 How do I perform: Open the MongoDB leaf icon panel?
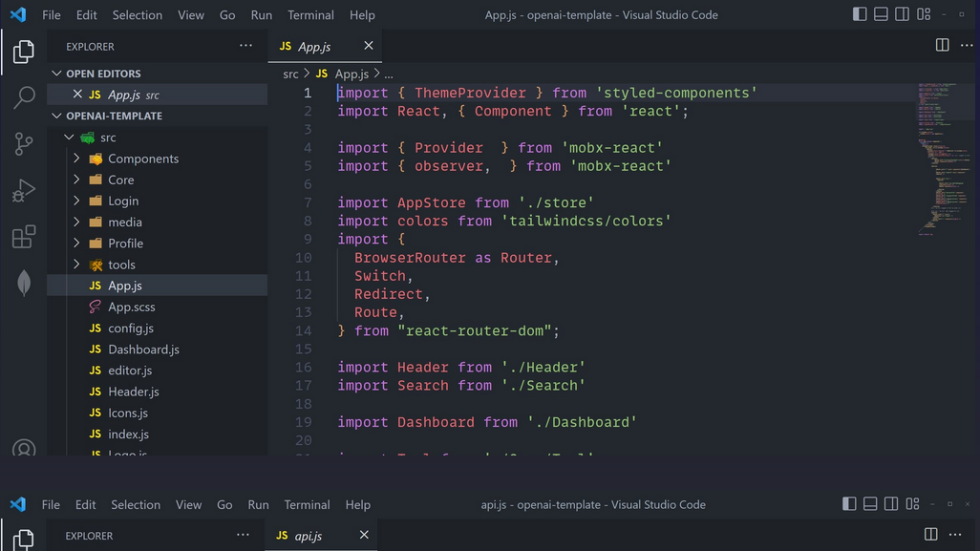(24, 283)
